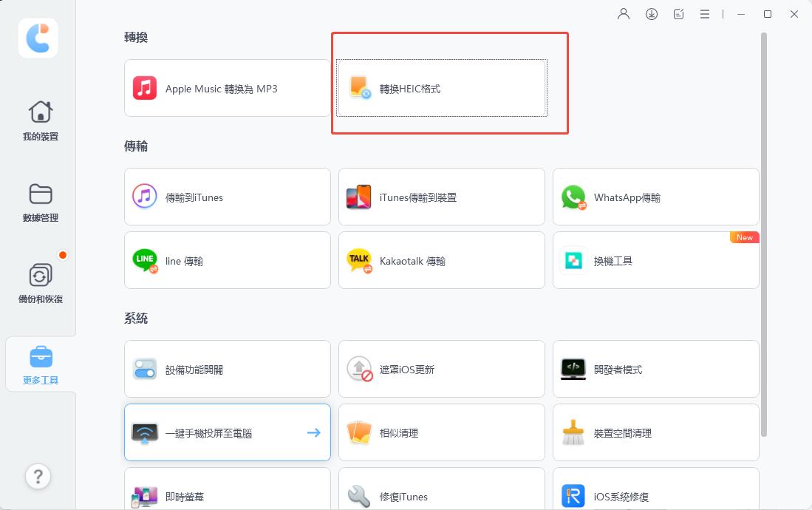Select the 設備功能開關 label

[194, 370]
